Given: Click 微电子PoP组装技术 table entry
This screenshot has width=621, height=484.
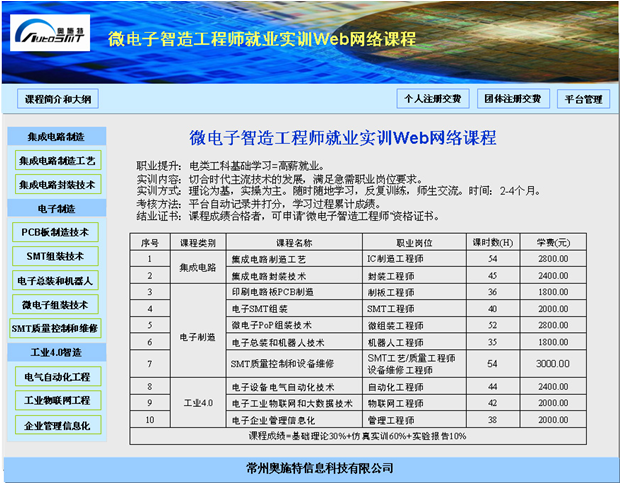Looking at the screenshot, I should click(272, 324).
